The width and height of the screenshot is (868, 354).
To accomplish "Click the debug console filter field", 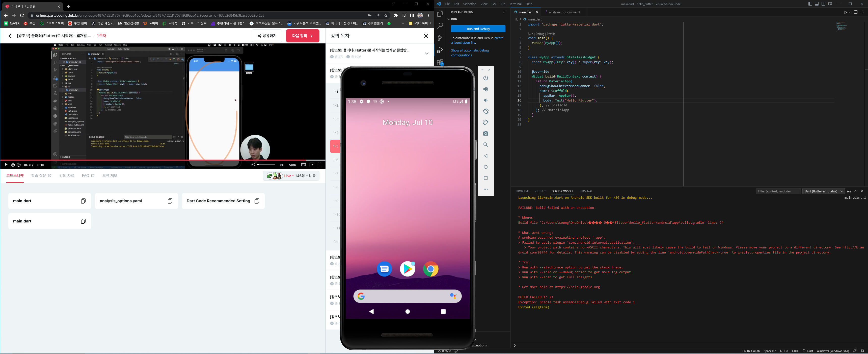I will 778,191.
